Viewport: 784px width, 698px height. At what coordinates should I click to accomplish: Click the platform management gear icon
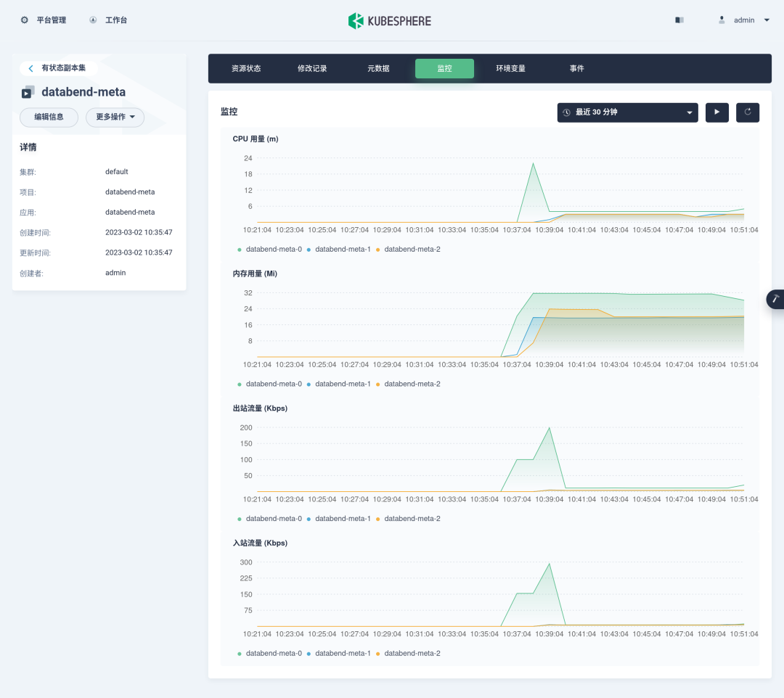click(25, 20)
